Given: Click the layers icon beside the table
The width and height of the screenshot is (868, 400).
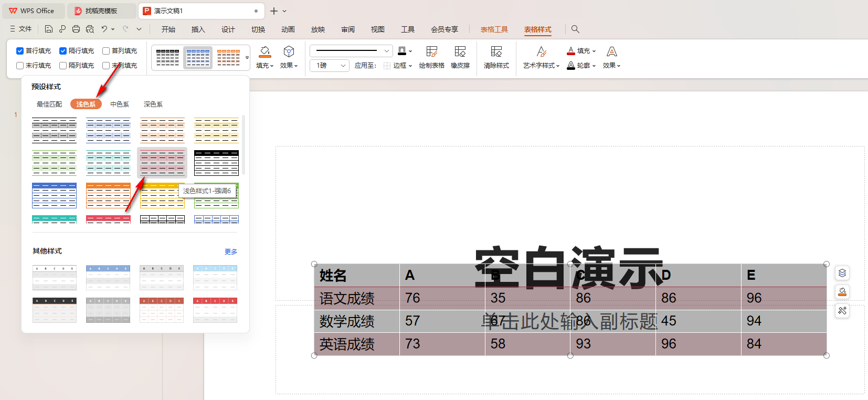Looking at the screenshot, I should tap(842, 273).
